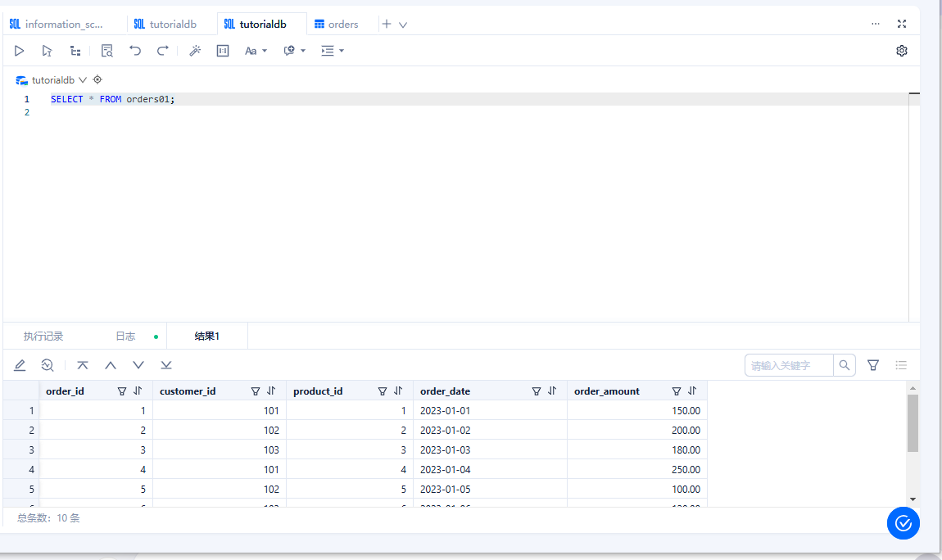Click the order_date cell 2023-01-01
942x560 pixels.
[x=490, y=411]
